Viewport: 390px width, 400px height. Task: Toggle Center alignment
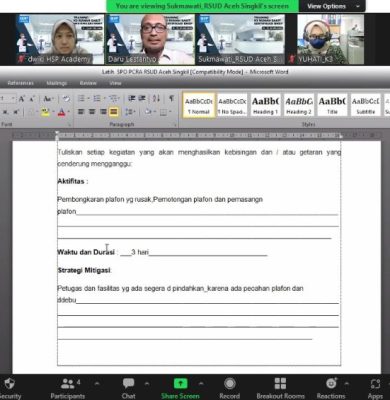(x=92, y=112)
